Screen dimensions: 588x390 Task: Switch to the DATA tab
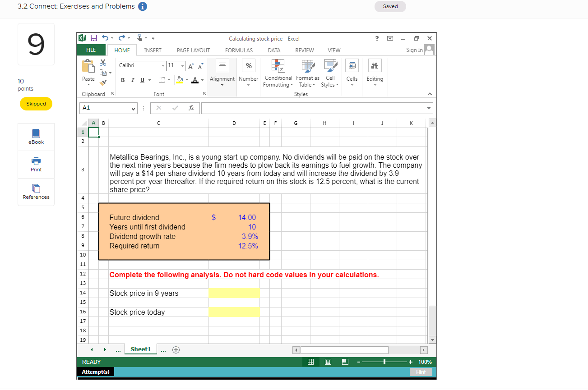274,50
